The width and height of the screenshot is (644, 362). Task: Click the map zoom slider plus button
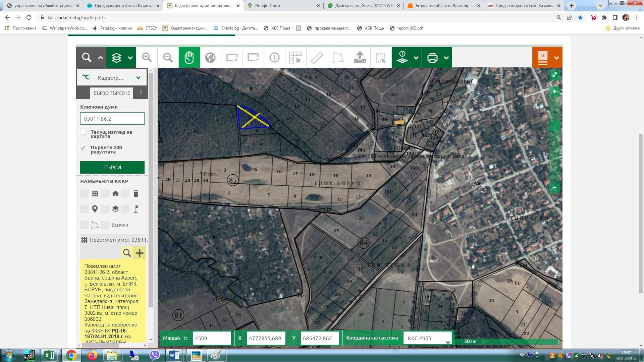554,92
